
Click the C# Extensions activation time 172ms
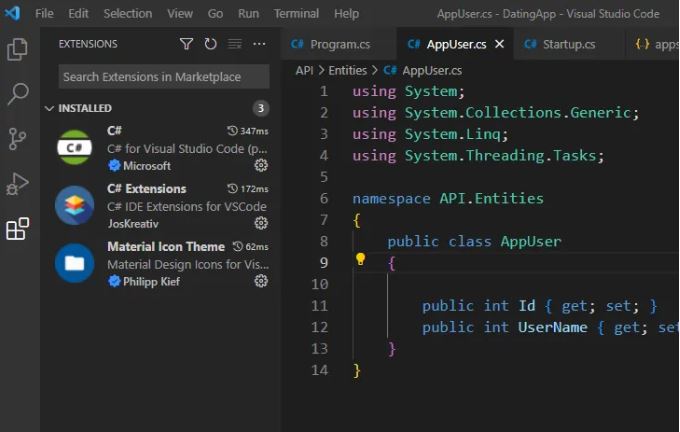(248, 189)
